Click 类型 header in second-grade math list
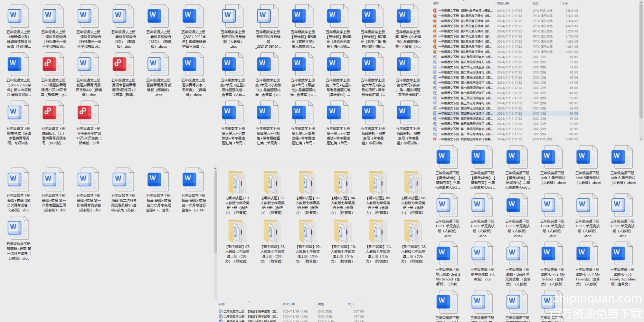644x322 pixels. click(x=321, y=304)
